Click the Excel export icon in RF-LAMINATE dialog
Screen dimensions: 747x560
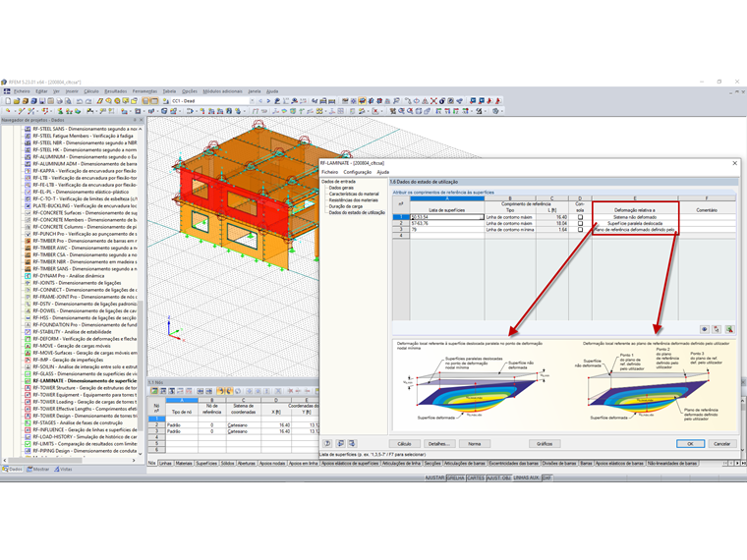click(x=729, y=329)
